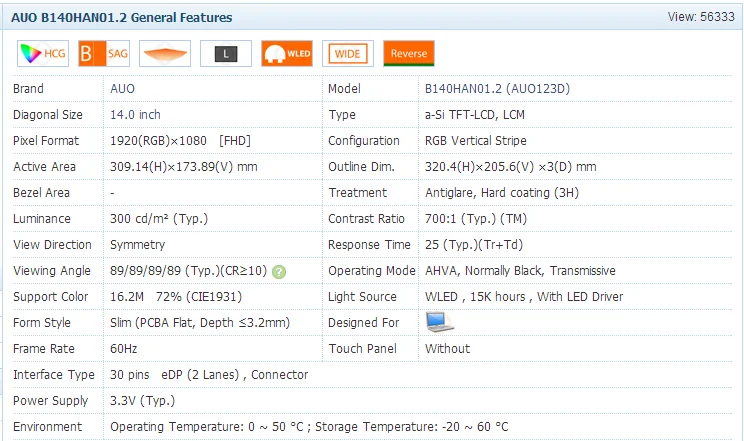Click the 300 cd/m² (Typ.) luminance value
744x441 pixels.
pyautogui.click(x=159, y=219)
